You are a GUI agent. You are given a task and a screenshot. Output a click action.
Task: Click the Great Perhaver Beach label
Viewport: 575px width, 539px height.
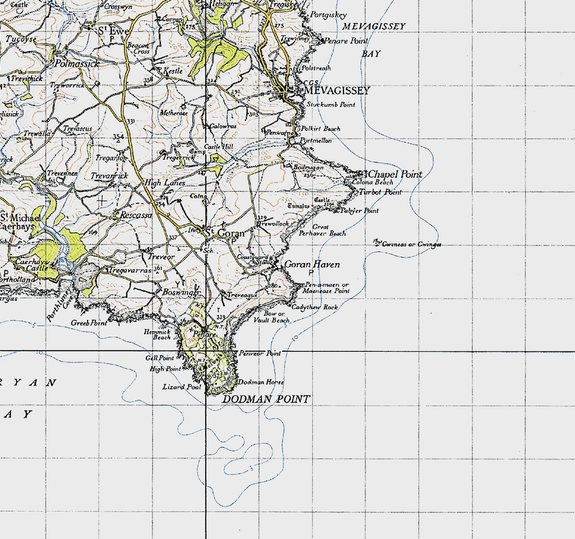[322, 230]
